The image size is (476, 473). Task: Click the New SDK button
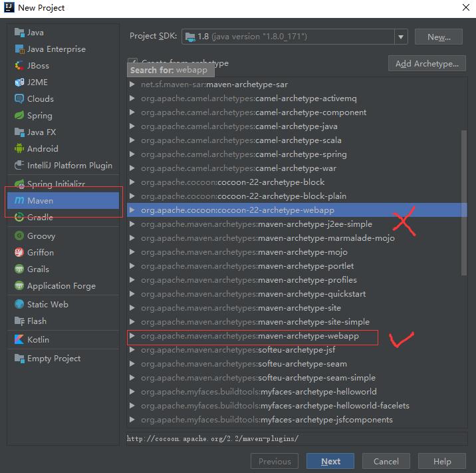click(x=438, y=37)
